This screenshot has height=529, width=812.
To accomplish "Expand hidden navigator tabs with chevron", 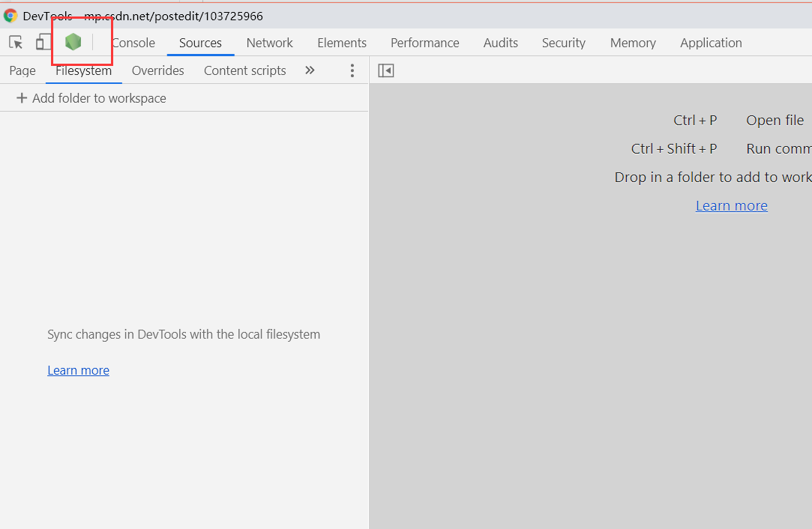I will click(x=310, y=70).
